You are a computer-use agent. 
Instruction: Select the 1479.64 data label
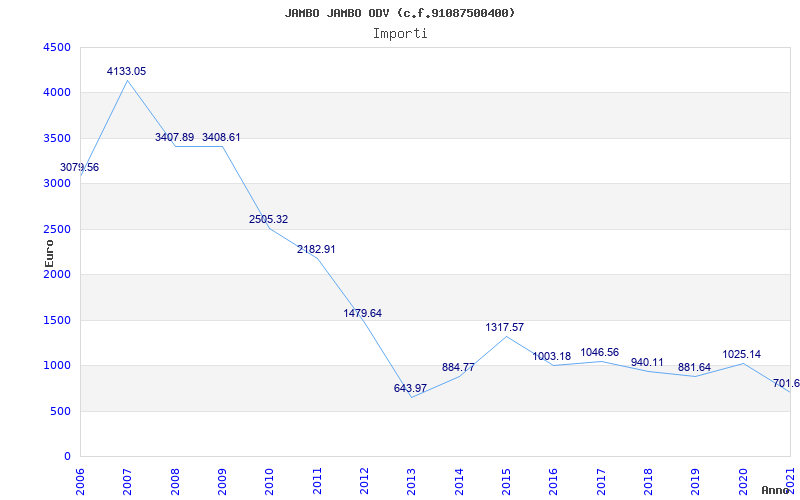coord(363,313)
